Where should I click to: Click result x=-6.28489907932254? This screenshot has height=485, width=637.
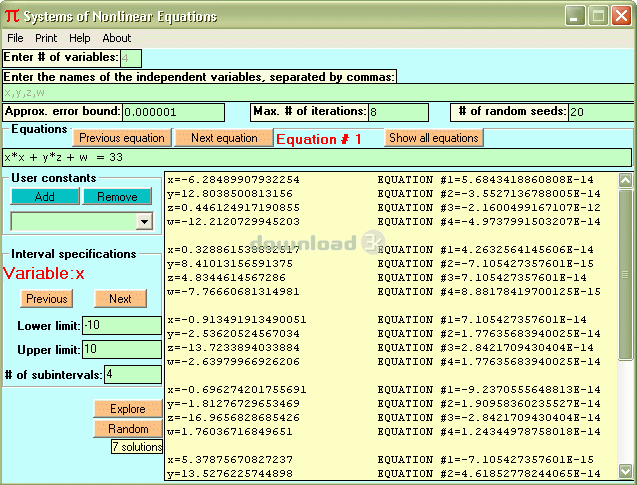233,180
